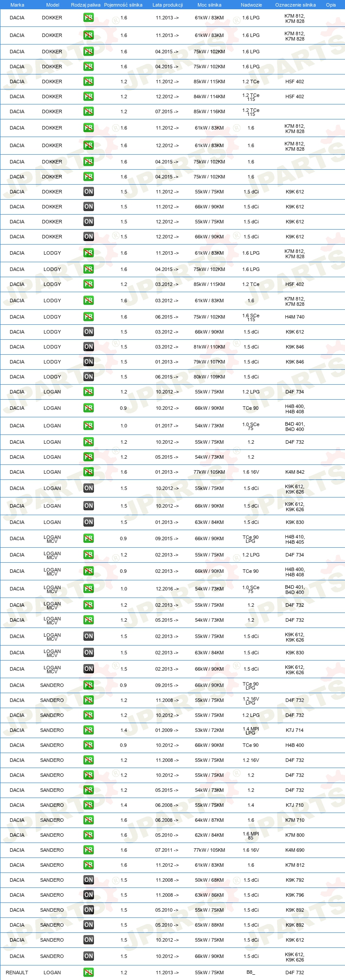Click the Lata produkcji column header
Image resolution: width=345 pixels, height=980 pixels.
point(167,5)
